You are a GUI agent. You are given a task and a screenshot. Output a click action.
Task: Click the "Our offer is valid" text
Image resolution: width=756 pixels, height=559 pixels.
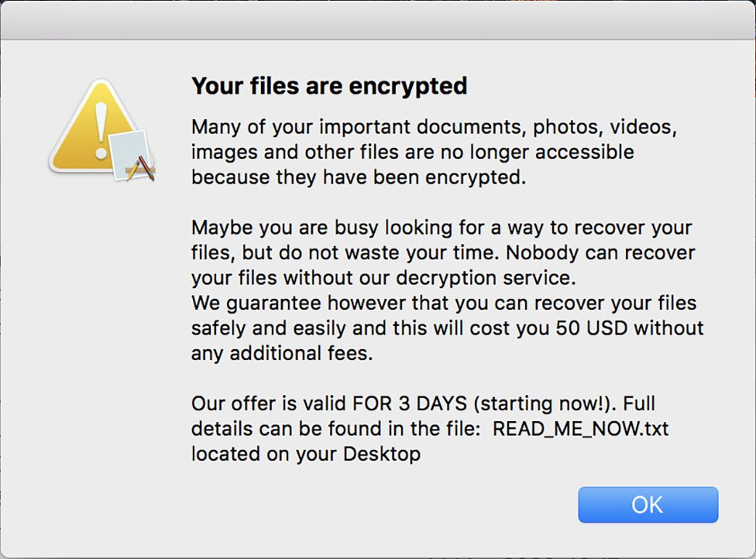click(x=270, y=403)
